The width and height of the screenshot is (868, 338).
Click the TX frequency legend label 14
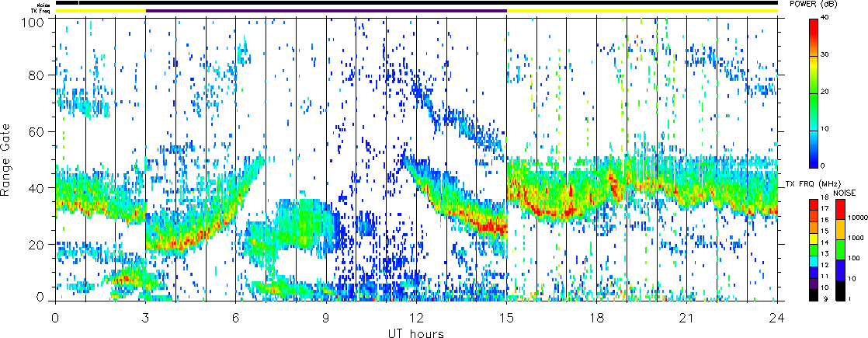coord(825,242)
